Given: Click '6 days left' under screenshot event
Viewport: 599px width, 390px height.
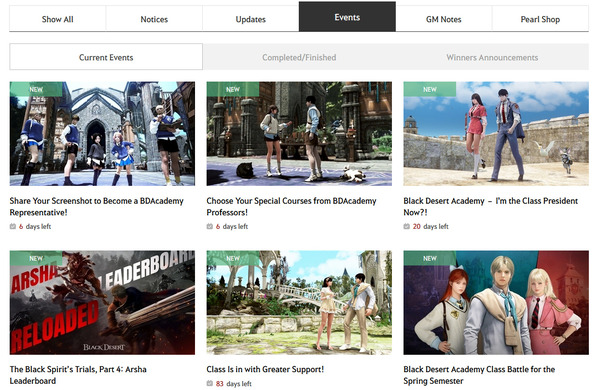Looking at the screenshot, I should [35, 226].
